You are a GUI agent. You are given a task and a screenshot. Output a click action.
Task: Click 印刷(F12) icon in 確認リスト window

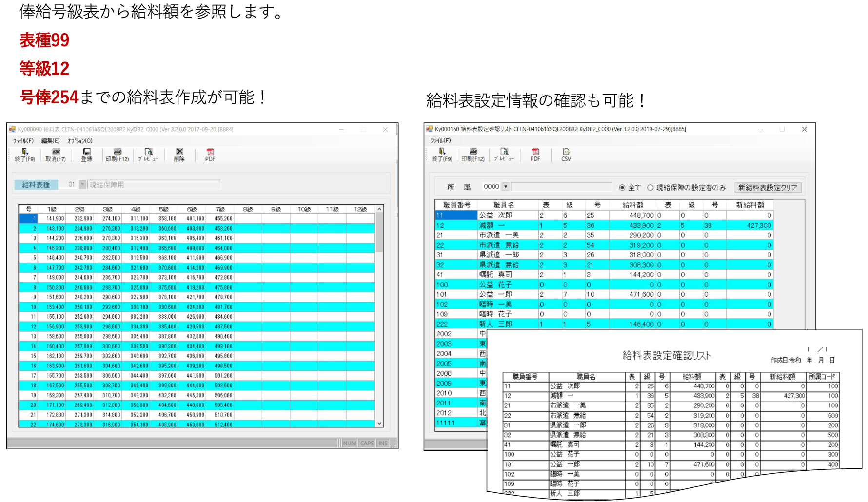click(x=473, y=155)
